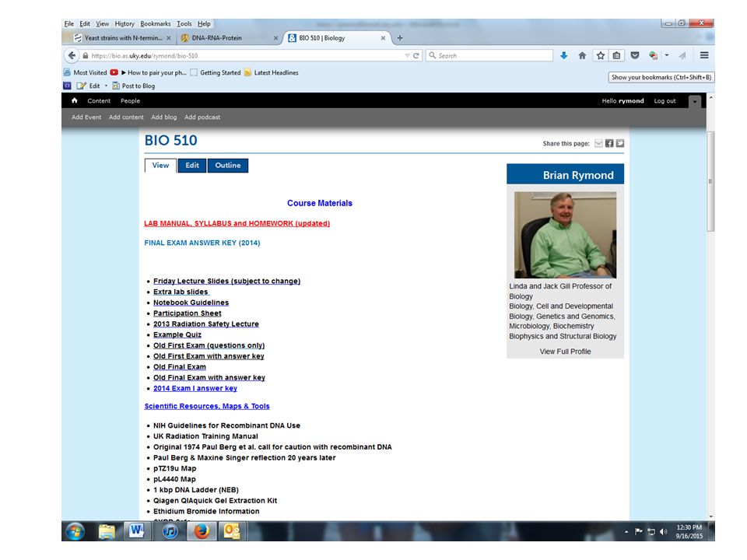Image resolution: width=747 pixels, height=560 pixels.
Task: Open dropdown next to toolbar Edit
Action: click(106, 86)
